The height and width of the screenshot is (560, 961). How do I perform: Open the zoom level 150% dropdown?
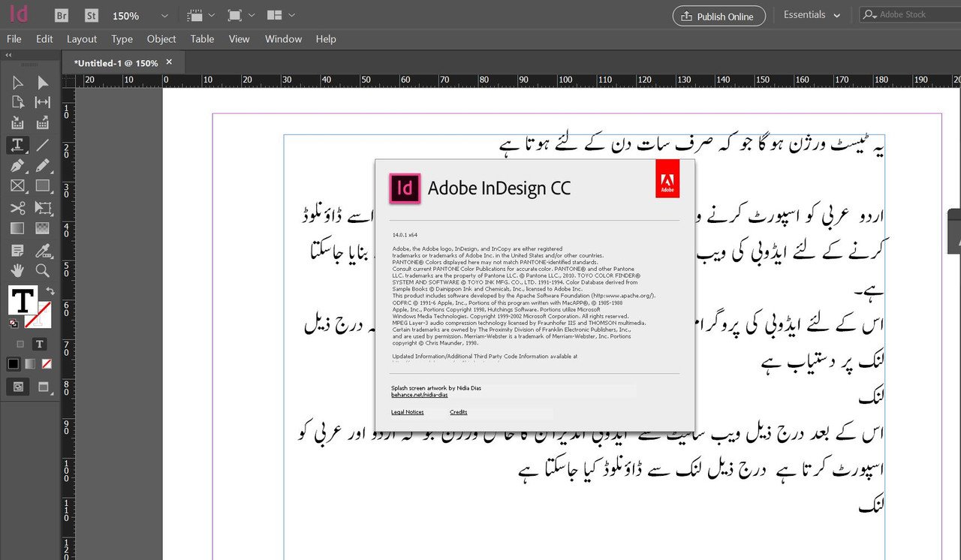[x=164, y=16]
